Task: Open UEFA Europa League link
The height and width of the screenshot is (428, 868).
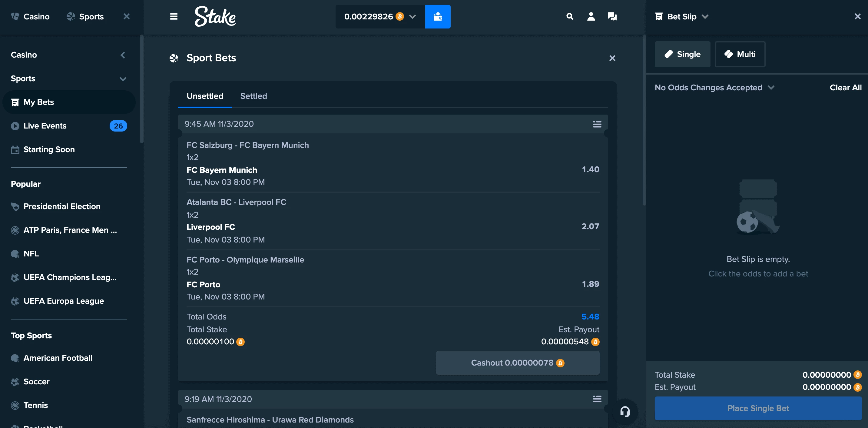Action: 69,301
